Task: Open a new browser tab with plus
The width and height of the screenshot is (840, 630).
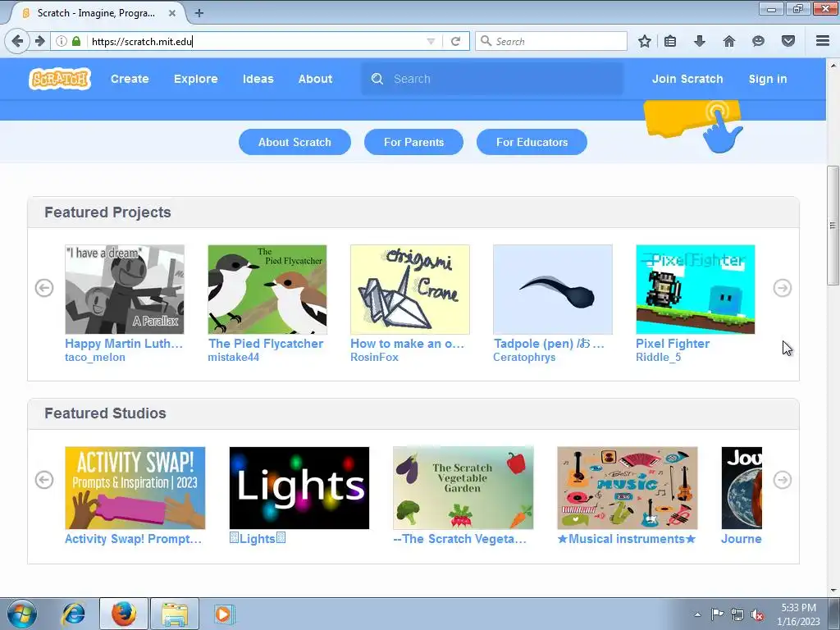Action: (199, 13)
